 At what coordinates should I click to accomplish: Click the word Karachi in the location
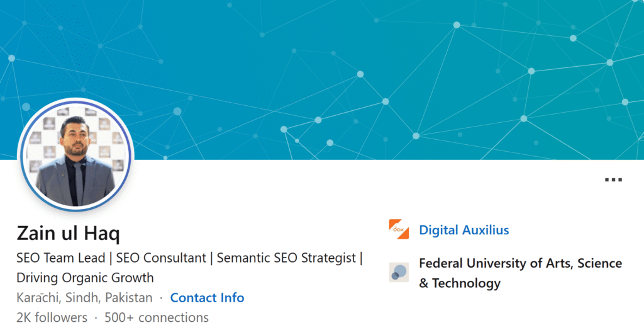[38, 297]
